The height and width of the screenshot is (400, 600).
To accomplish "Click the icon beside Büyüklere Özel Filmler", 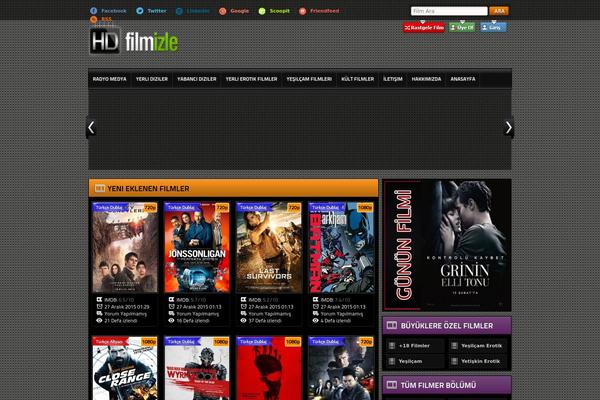I will point(391,325).
